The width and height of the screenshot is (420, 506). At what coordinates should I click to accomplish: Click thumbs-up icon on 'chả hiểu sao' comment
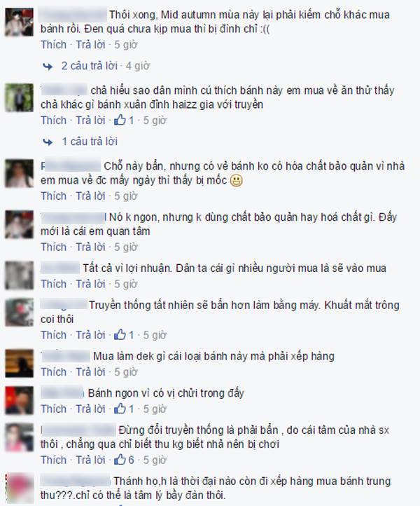(120, 120)
